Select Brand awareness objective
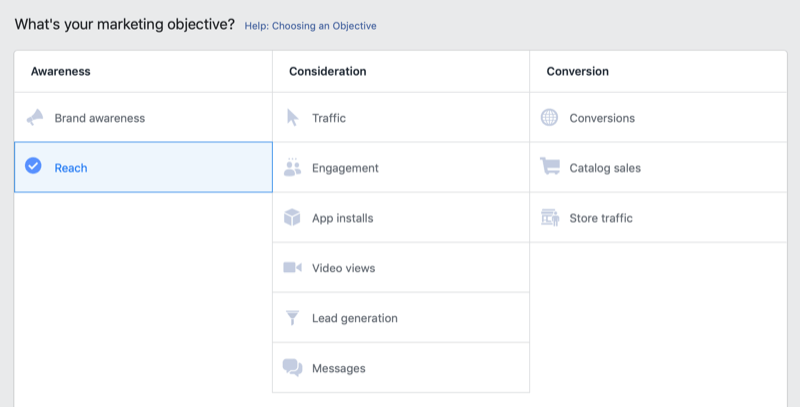The height and width of the screenshot is (407, 800). coord(100,118)
